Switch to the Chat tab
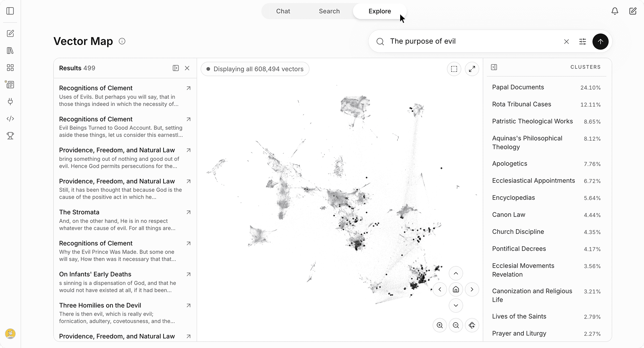 (283, 11)
